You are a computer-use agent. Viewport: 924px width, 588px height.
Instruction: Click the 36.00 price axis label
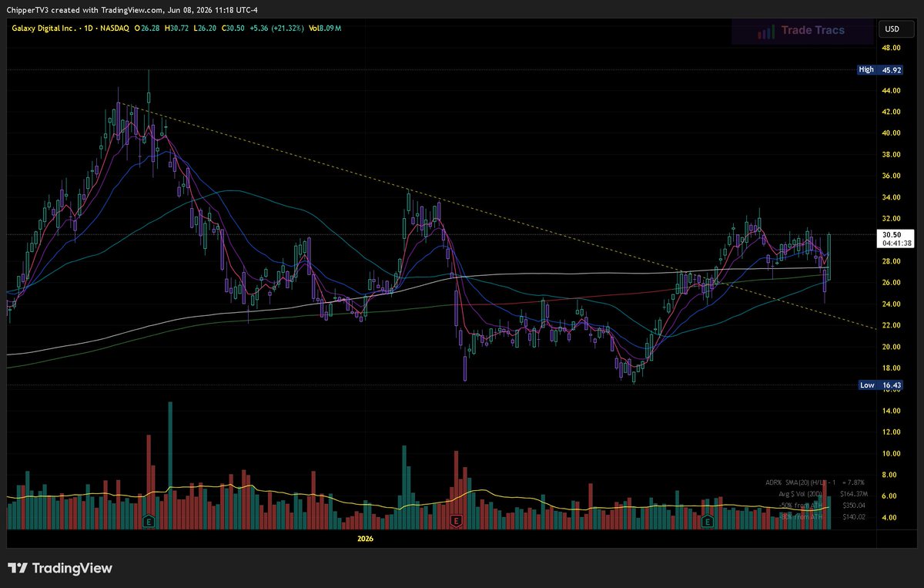coord(892,176)
